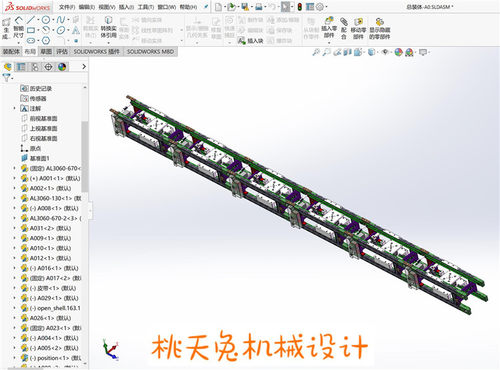This screenshot has height=370, width=500.
Task: Click the feature tree vertical scrollbar
Action: coord(85,157)
